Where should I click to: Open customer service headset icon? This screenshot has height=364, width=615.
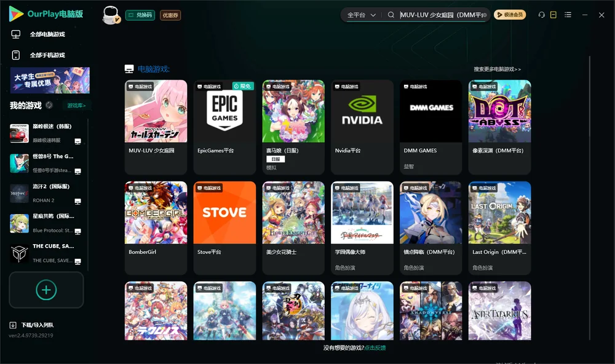pyautogui.click(x=542, y=15)
